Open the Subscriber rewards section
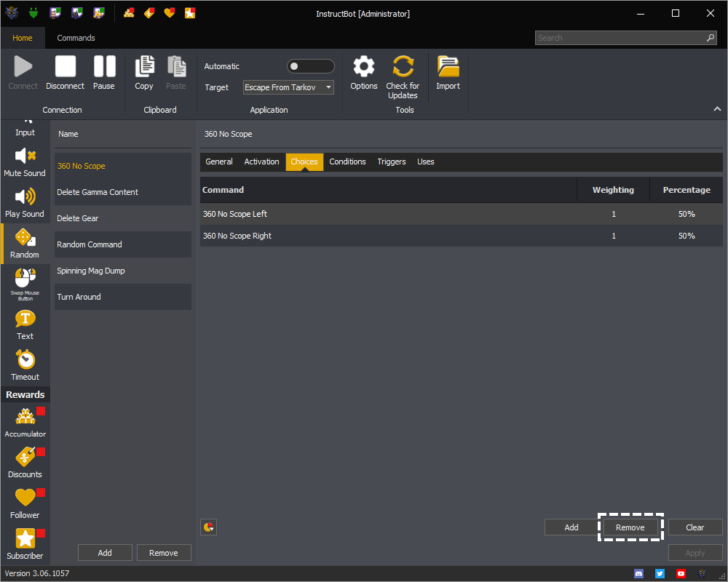Screen dimensions: 728x582 (25, 544)
